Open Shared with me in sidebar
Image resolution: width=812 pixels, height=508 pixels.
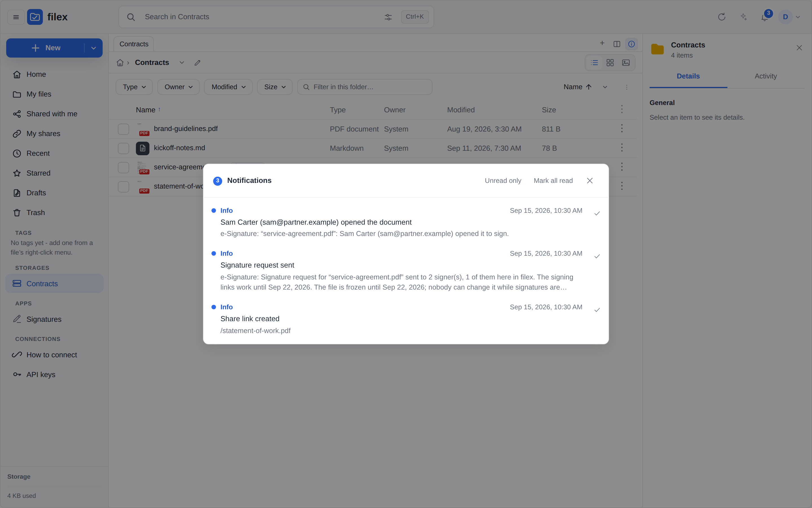pos(54,114)
